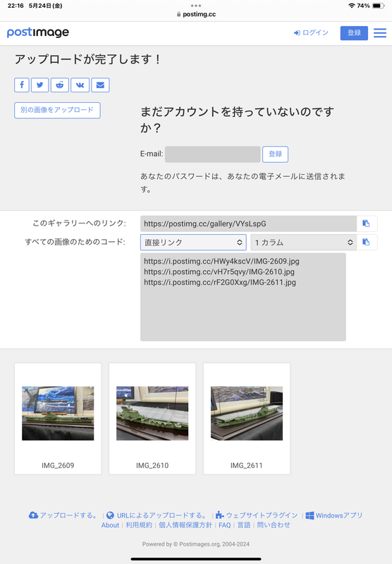Click ウェブサイトプラグイン footer link
Viewport: 392px width, 564px height.
pos(262,515)
